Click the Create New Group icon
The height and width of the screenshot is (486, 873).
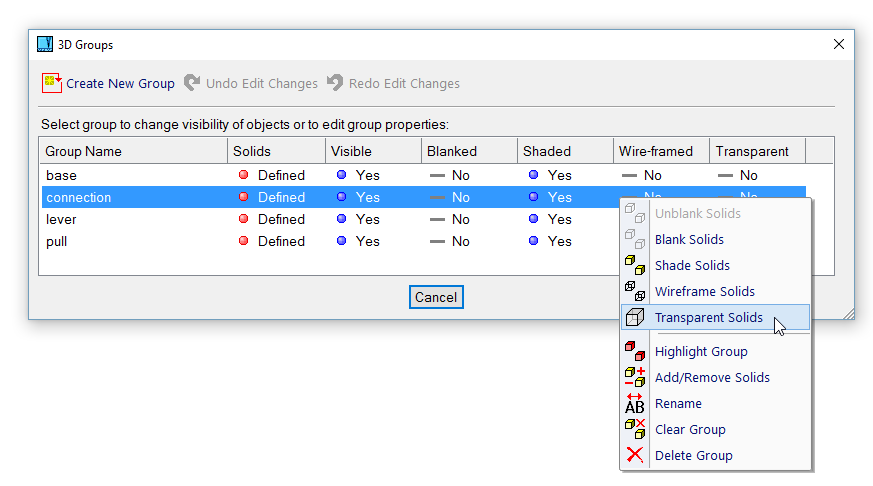point(52,83)
